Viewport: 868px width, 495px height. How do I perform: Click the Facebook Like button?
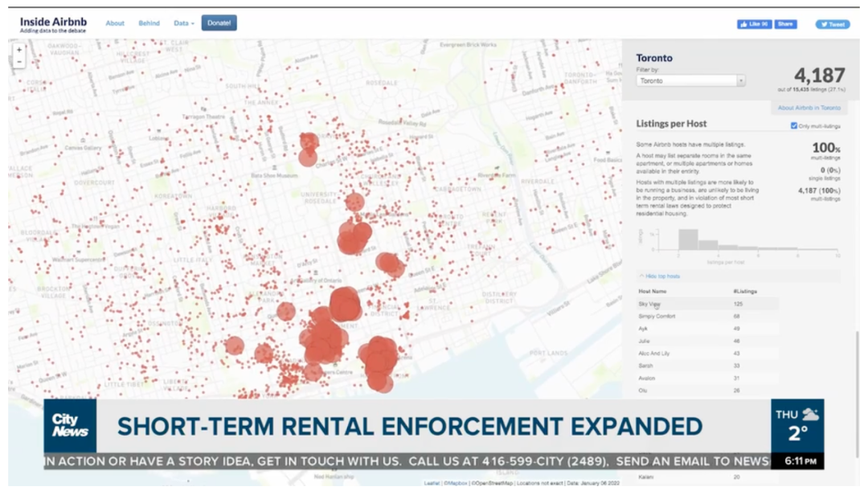(x=754, y=24)
